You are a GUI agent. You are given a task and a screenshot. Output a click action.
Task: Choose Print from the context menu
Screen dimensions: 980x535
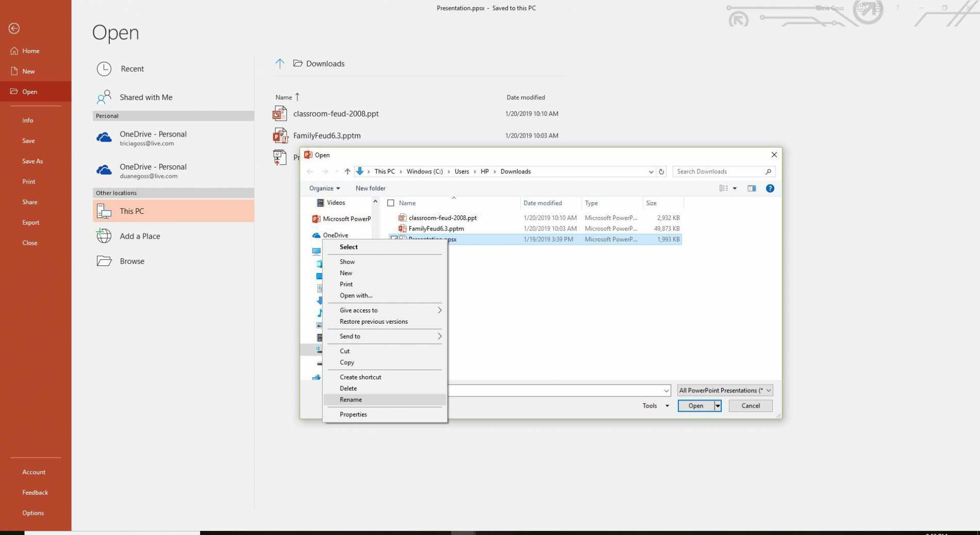click(x=385, y=285)
